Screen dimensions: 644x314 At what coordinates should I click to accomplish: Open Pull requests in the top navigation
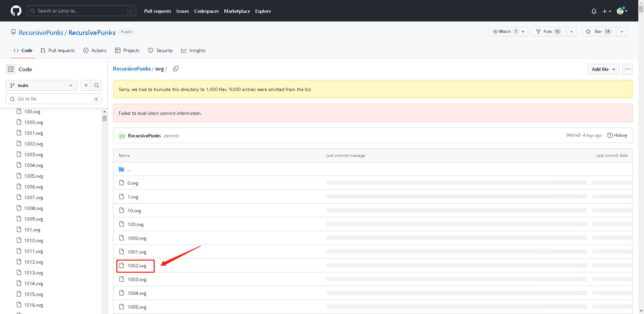click(158, 11)
